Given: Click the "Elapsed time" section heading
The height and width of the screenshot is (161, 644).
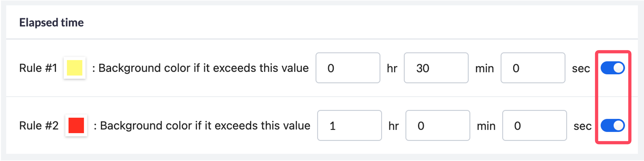Looking at the screenshot, I should pos(52,23).
